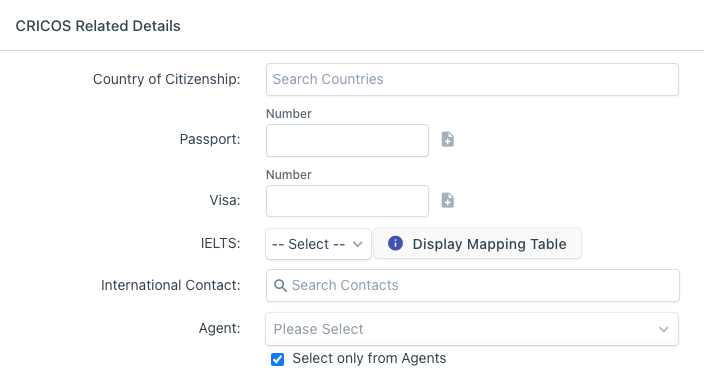Screen dimensions: 704x388
Task: Click the 'IELTS:' field label
Action: (x=220, y=243)
